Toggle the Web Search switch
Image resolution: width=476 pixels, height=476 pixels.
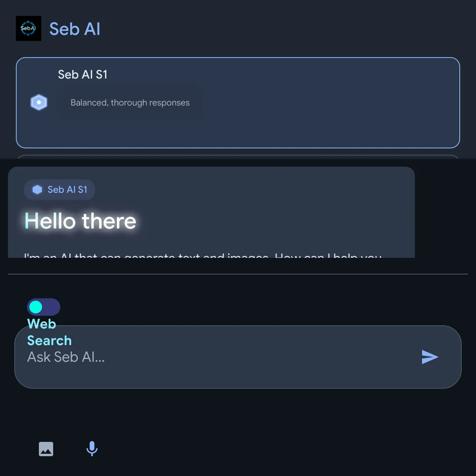click(44, 307)
